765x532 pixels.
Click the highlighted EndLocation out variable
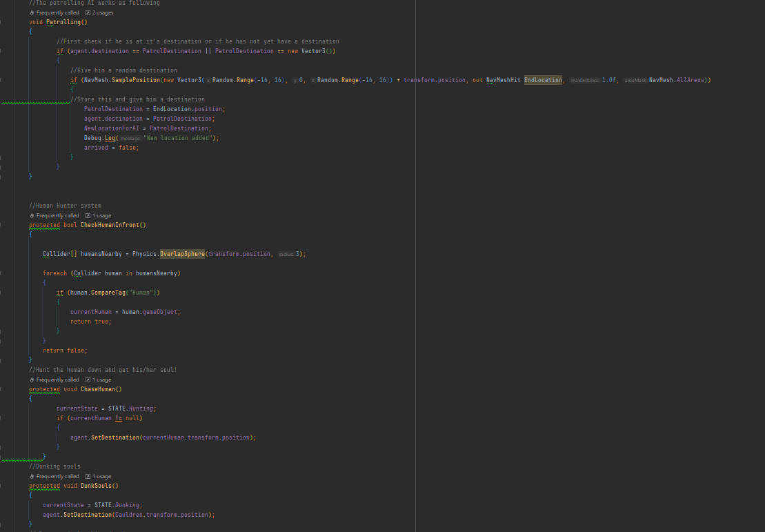[x=543, y=80]
